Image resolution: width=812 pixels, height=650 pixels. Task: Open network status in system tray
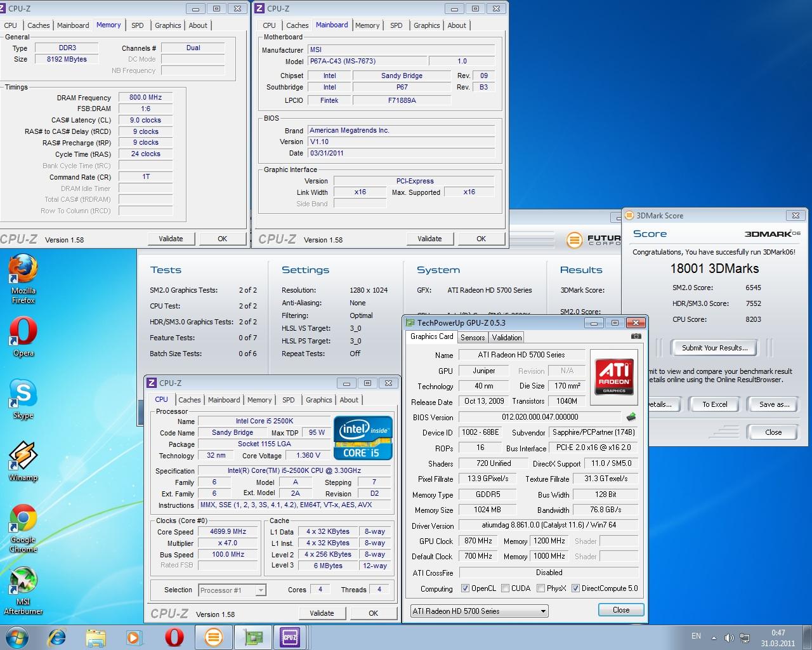click(x=745, y=637)
